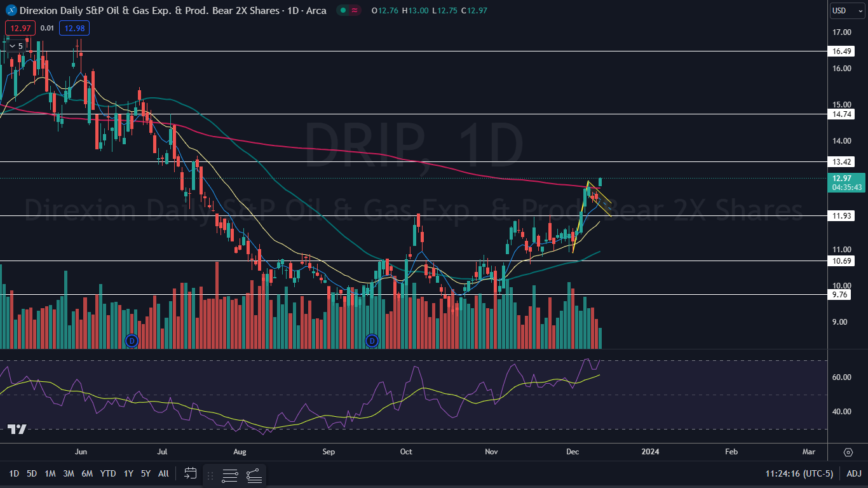Click the DRIP symbol logo icon

tap(11, 11)
